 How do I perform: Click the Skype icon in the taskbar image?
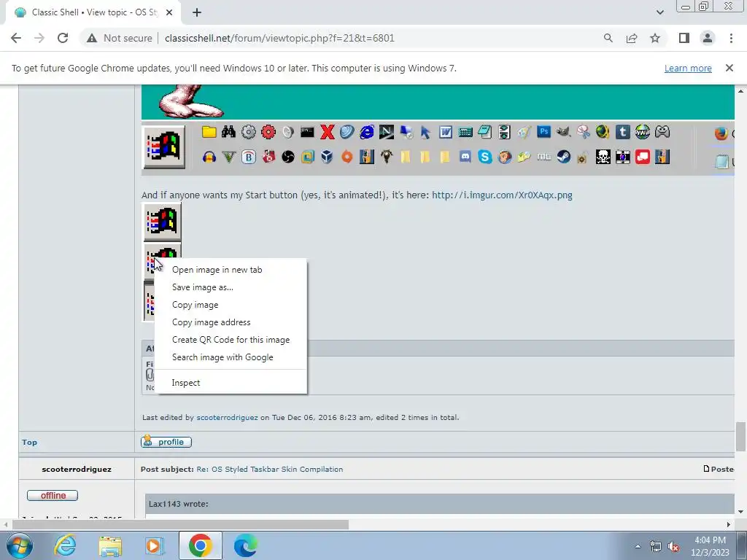tap(485, 157)
